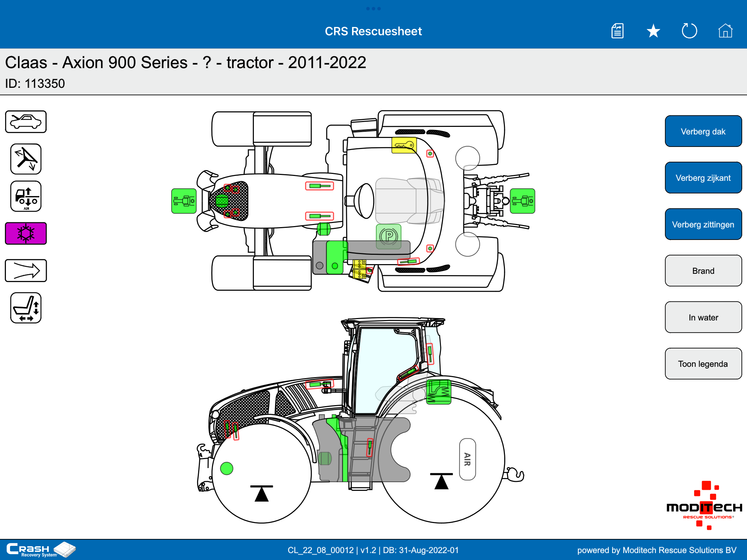Viewport: 747px width, 560px height.
Task: Tap the upper red-outlined cab marker in top view
Action: (430, 153)
